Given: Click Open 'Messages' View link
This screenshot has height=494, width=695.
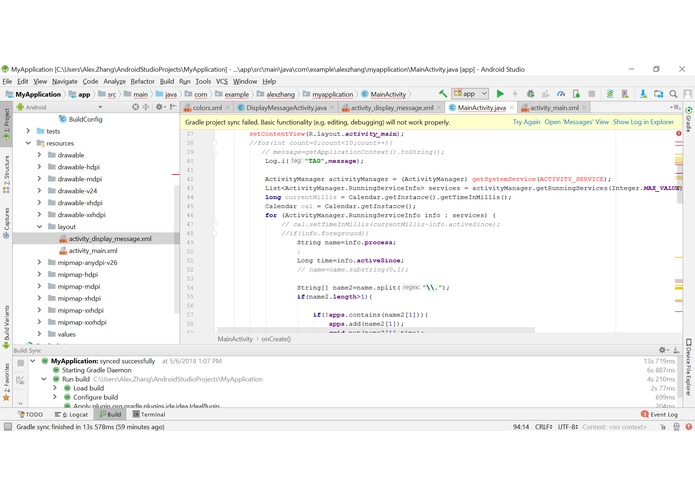Looking at the screenshot, I should (x=576, y=122).
